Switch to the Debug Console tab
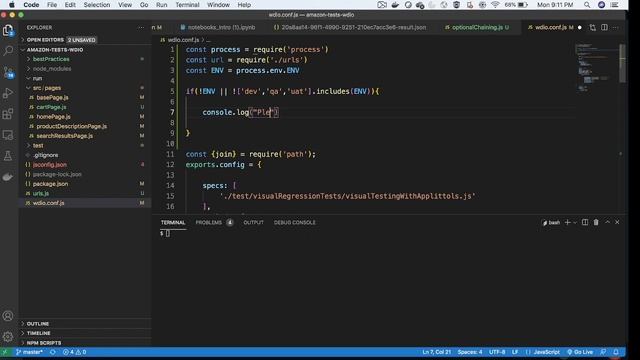Viewport: 640px width, 360px height. (294, 222)
